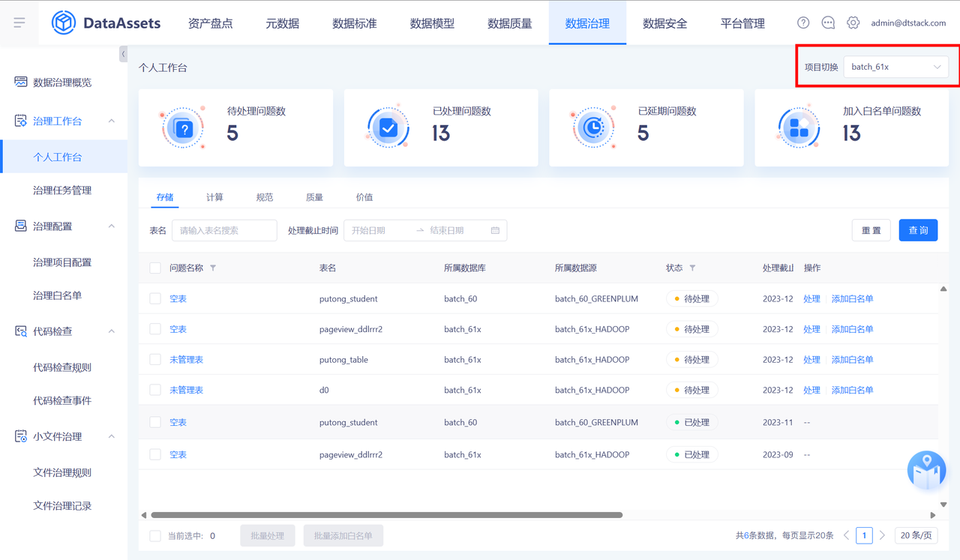
Task: Click page number 1
Action: [864, 535]
